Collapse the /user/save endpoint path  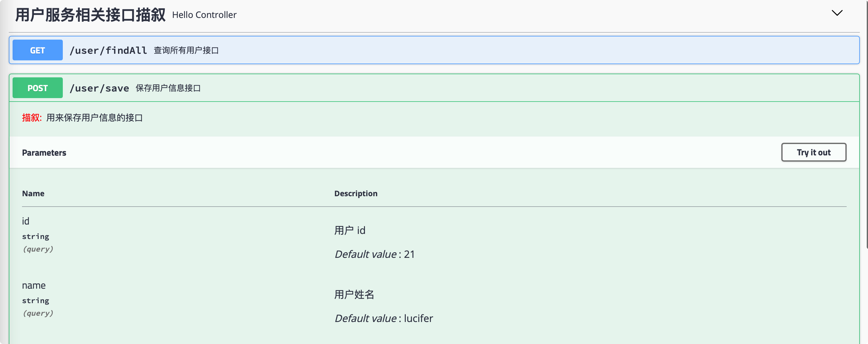point(99,88)
